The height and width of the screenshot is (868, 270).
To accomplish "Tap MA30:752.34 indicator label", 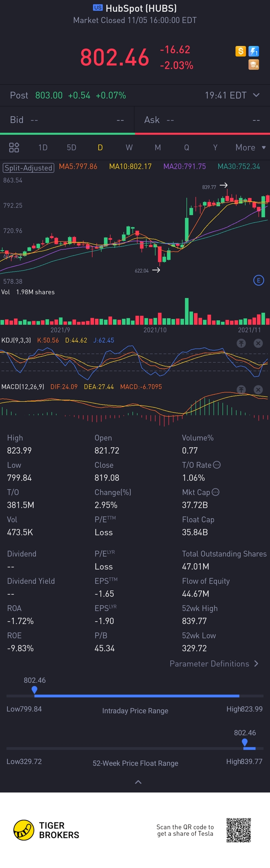I will (x=239, y=166).
